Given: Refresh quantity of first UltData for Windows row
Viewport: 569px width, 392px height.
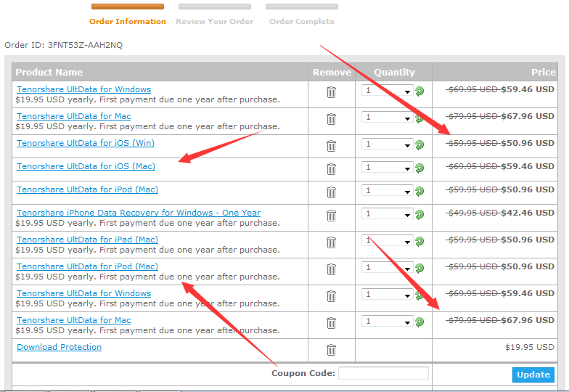Looking at the screenshot, I should [x=419, y=91].
